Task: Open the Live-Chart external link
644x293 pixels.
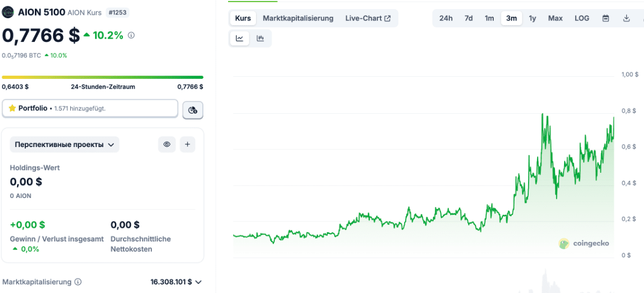Action: coord(368,18)
